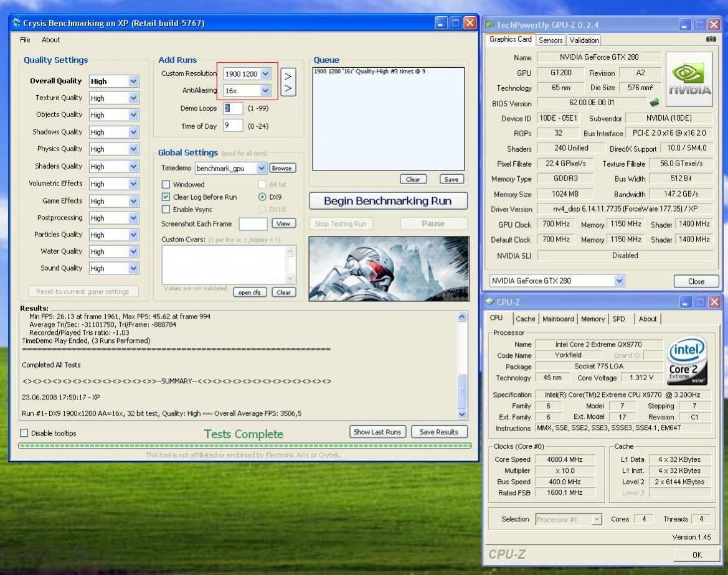
Task: Click the Crysis nanosuit artwork thumbnail
Action: coord(389,269)
